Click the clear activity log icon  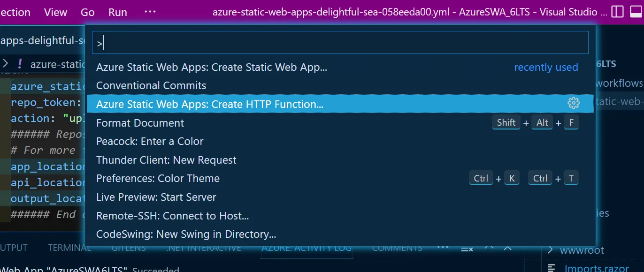(467, 249)
